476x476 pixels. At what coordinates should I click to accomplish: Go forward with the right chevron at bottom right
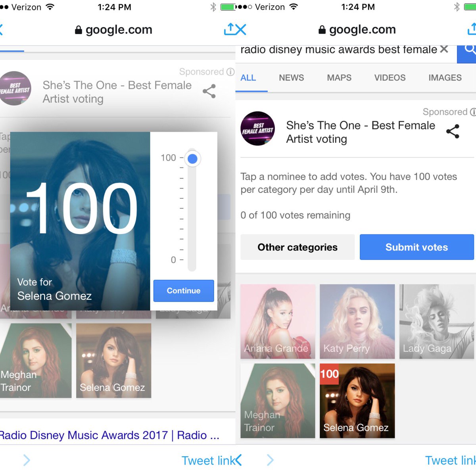[x=270, y=460]
